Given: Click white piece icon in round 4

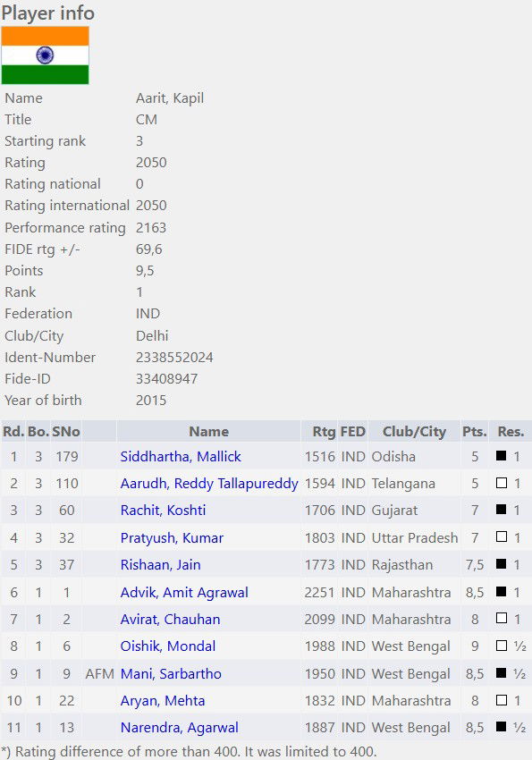Looking at the screenshot, I should (502, 536).
